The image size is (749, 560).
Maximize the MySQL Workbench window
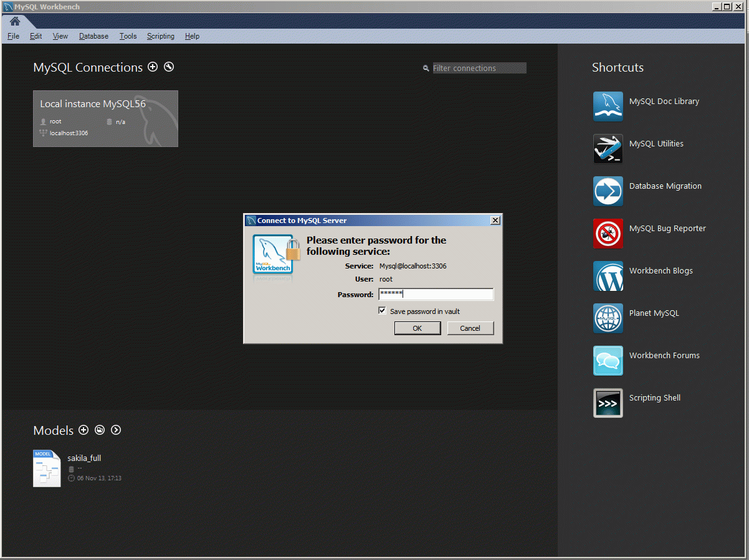[727, 6]
